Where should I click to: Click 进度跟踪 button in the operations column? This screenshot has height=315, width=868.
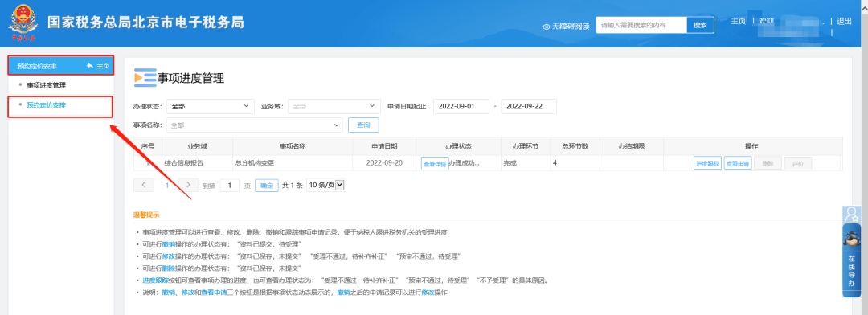pos(707,163)
